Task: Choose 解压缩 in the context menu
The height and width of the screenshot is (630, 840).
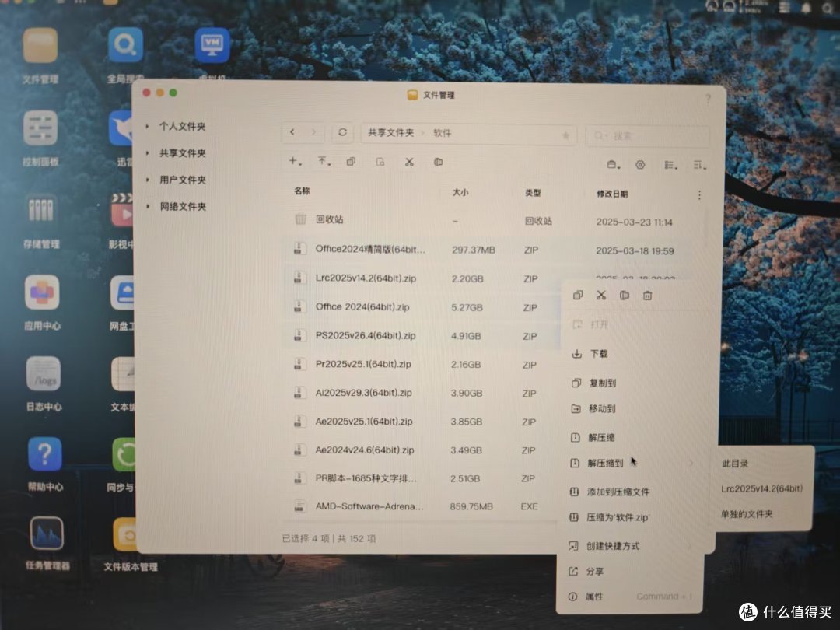Action: pos(634,437)
